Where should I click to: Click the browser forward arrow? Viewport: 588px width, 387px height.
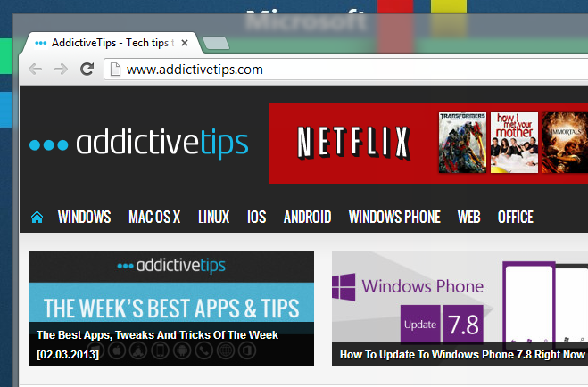pos(61,69)
